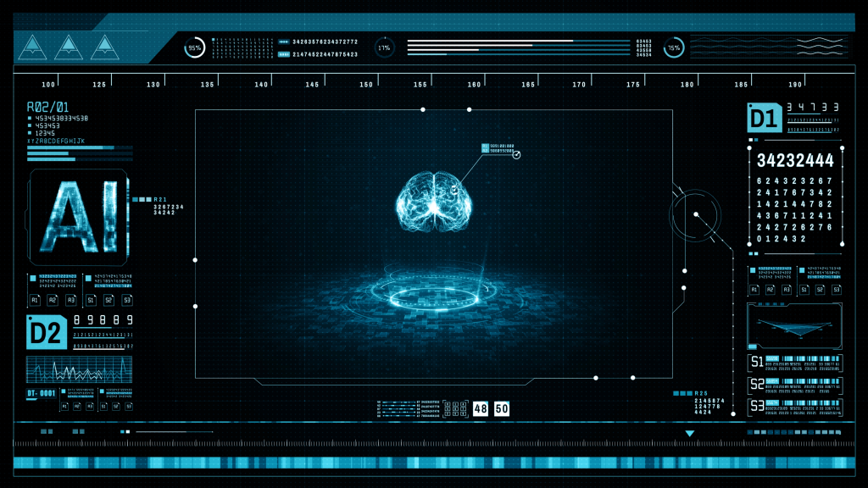Toggle the R1 box beneath the AI panel

pyautogui.click(x=35, y=300)
